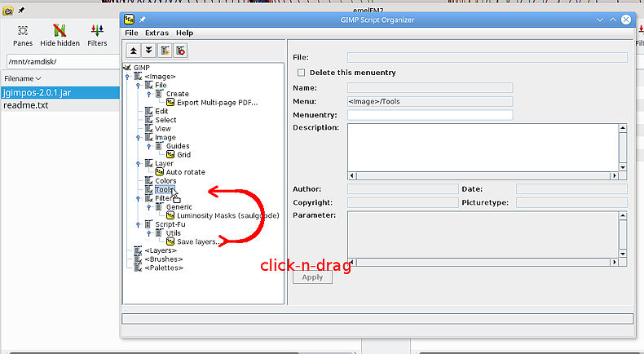Click the Menuentry input field
644x354 pixels.
(x=430, y=115)
